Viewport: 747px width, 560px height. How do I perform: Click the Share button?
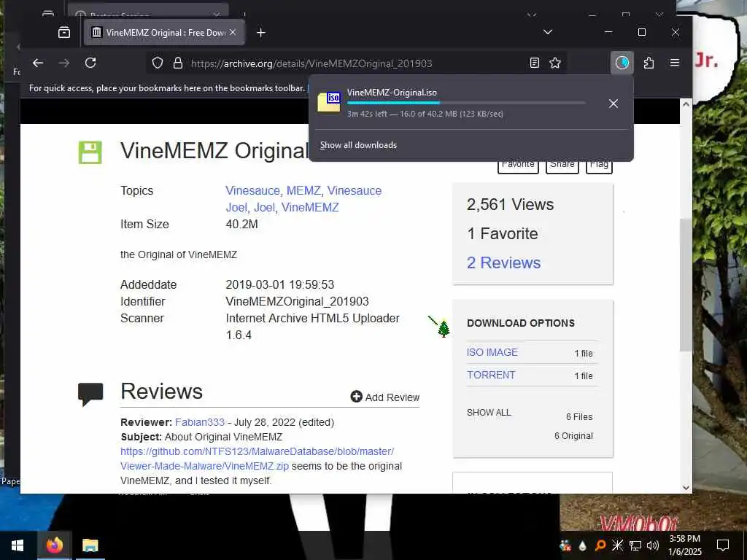coord(562,165)
